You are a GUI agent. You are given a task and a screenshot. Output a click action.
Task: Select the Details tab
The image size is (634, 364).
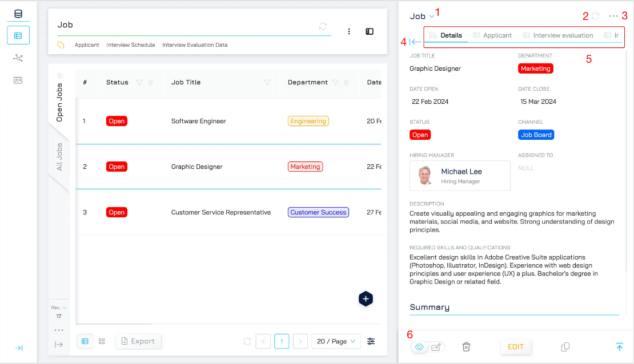click(446, 35)
